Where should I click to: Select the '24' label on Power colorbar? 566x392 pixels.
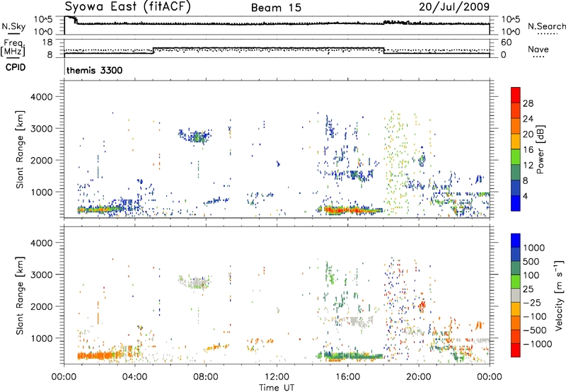click(528, 119)
